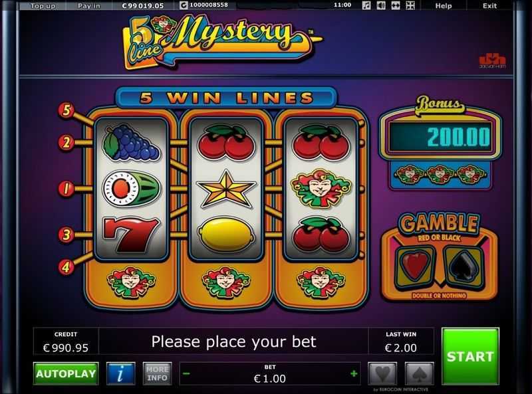Open the blue info icon
532x394 pixels.
[x=121, y=373]
